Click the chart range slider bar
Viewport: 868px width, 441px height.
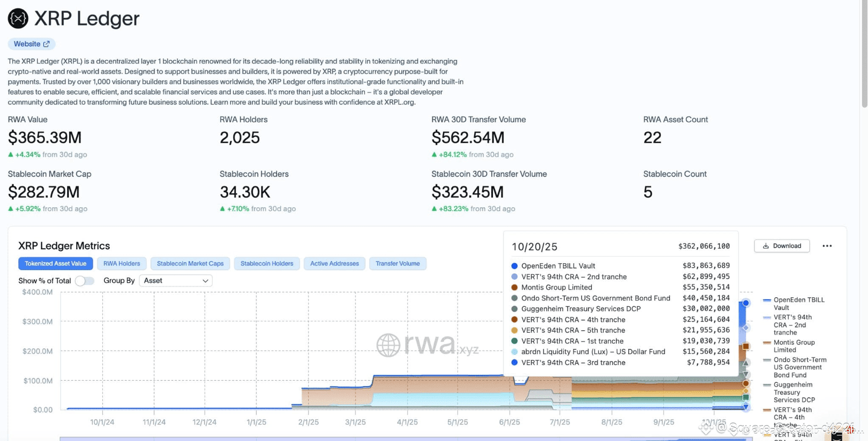tap(406, 439)
